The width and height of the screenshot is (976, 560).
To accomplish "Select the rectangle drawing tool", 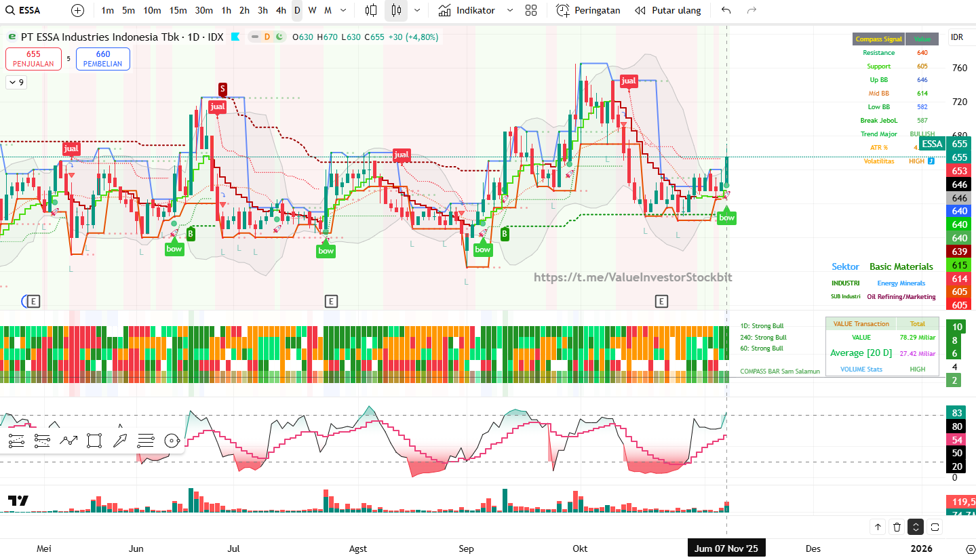I will point(94,441).
